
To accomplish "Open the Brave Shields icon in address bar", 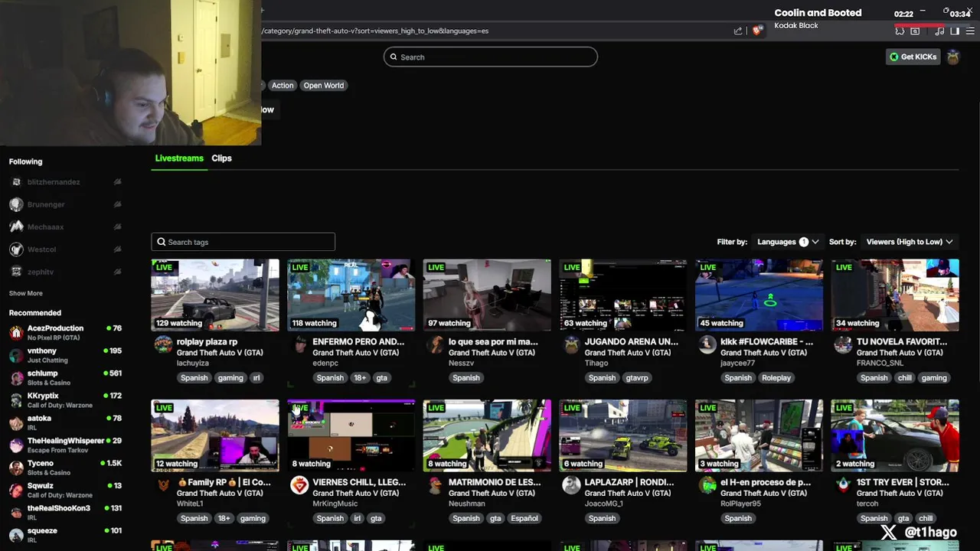I will point(757,31).
